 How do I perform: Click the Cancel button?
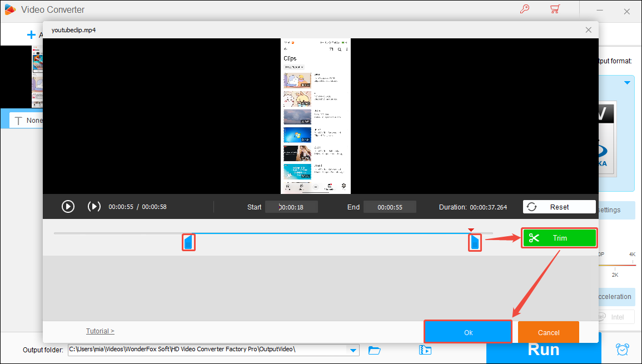(x=548, y=331)
